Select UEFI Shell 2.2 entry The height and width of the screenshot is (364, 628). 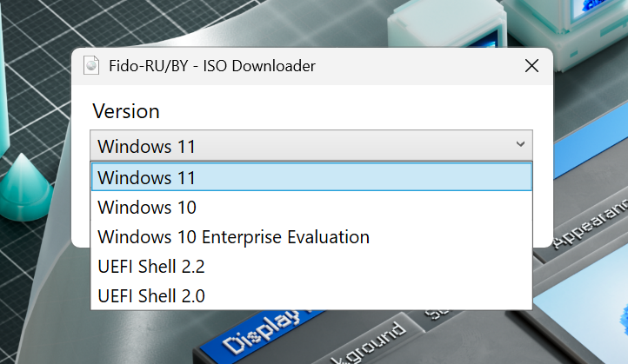[311, 267]
